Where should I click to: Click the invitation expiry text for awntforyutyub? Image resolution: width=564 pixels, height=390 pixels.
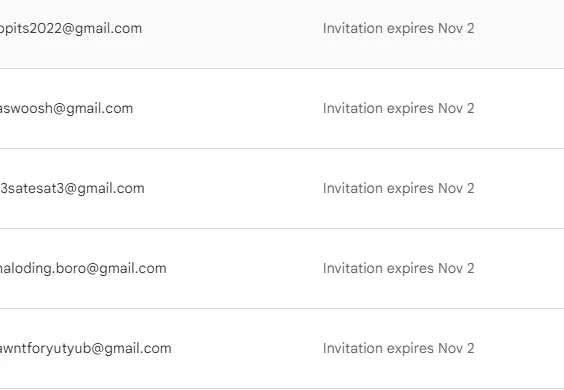point(399,348)
